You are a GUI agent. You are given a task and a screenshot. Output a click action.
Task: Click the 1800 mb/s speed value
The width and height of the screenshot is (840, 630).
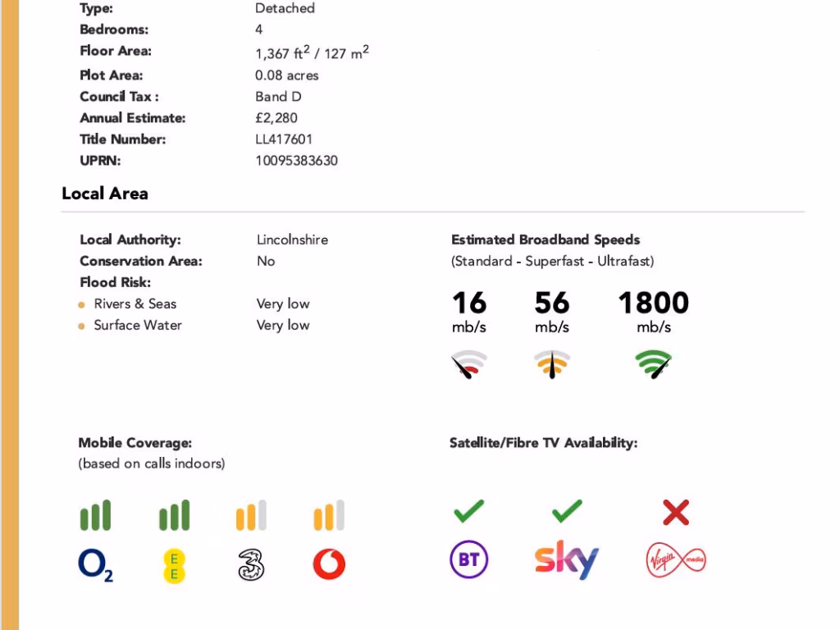[654, 304]
